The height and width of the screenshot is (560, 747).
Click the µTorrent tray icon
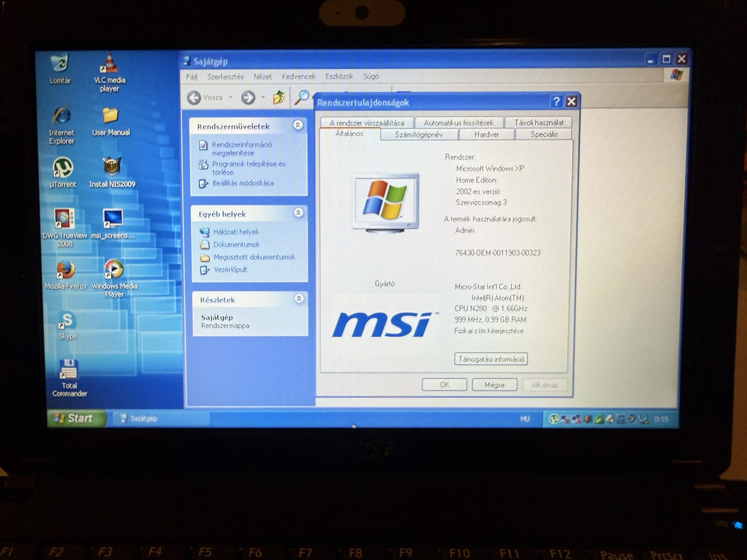pos(553,419)
